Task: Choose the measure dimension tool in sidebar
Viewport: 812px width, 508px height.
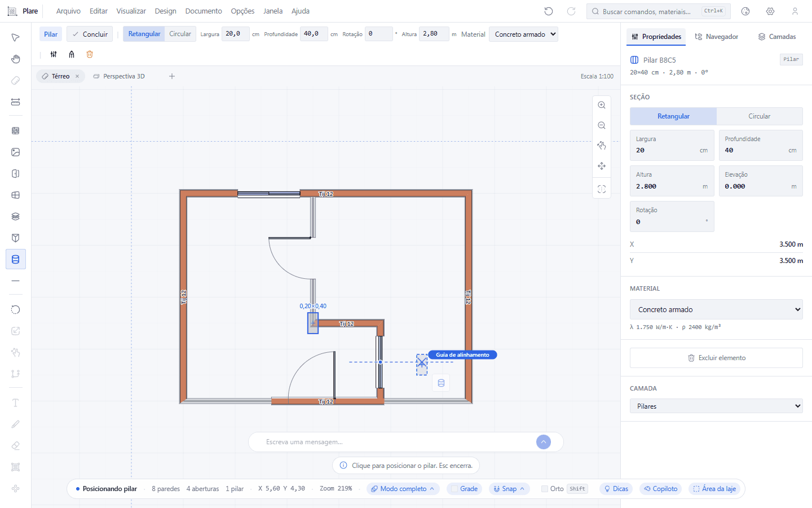Action: coord(15,102)
